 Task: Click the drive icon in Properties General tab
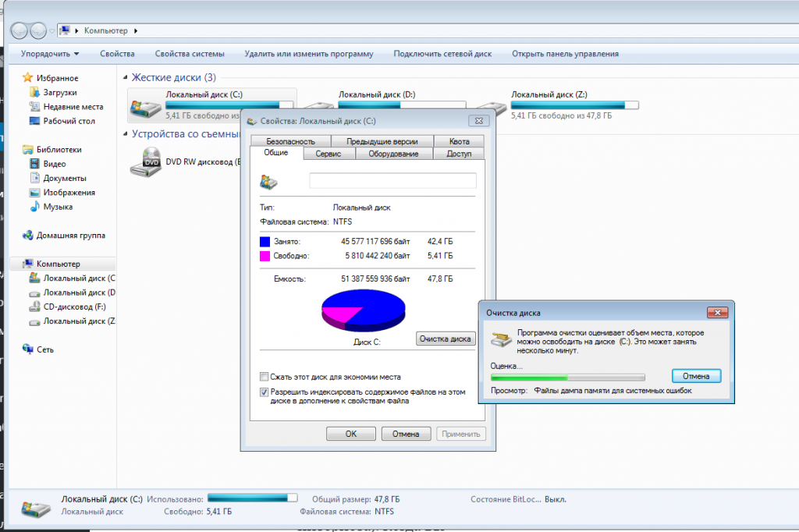click(268, 182)
